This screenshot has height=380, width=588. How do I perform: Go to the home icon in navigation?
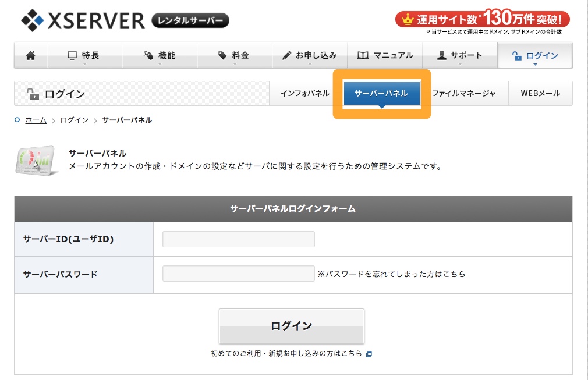pyautogui.click(x=31, y=55)
